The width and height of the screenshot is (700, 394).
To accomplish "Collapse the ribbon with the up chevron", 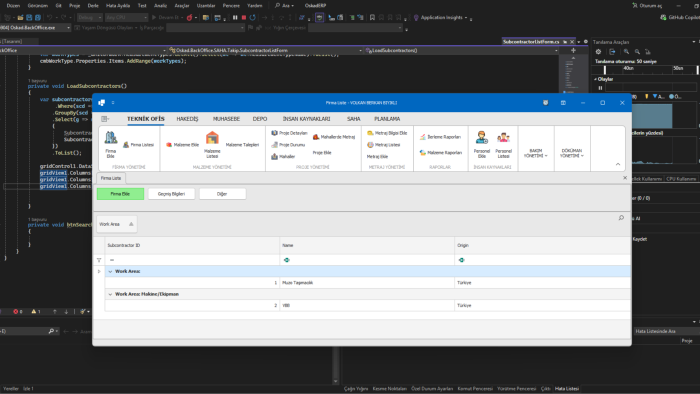I will [x=618, y=164].
